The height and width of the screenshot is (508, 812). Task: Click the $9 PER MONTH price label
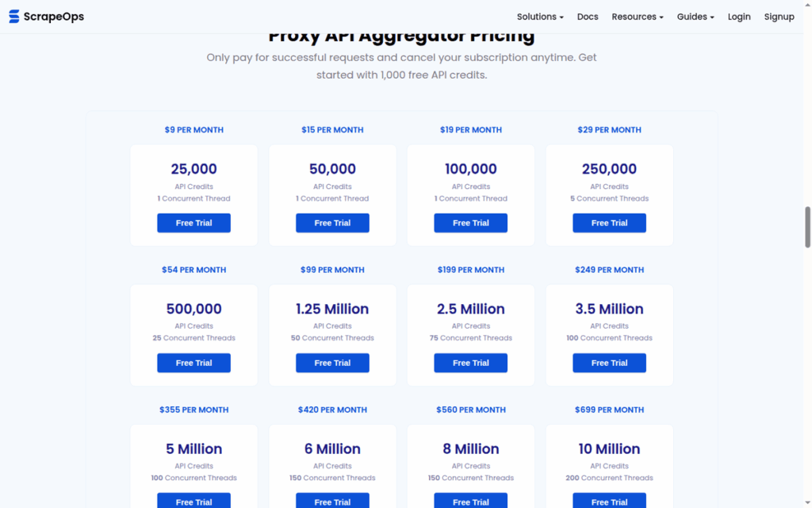[x=193, y=130]
